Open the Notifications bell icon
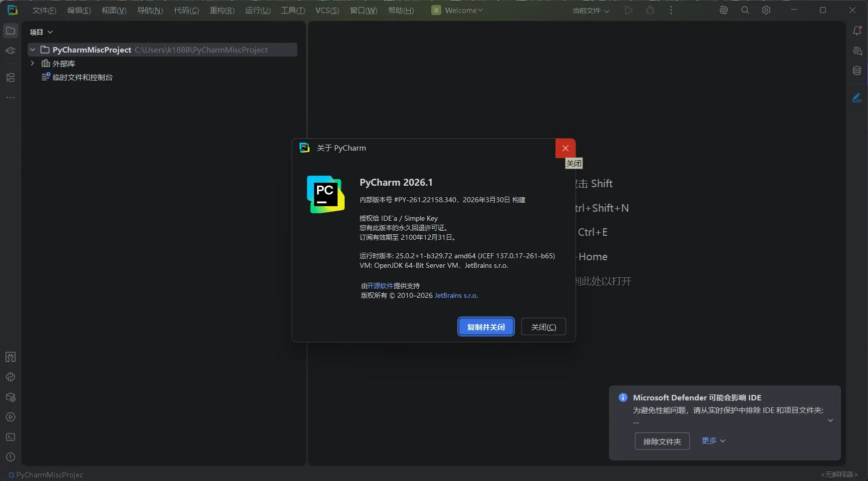Image resolution: width=868 pixels, height=481 pixels. [857, 31]
